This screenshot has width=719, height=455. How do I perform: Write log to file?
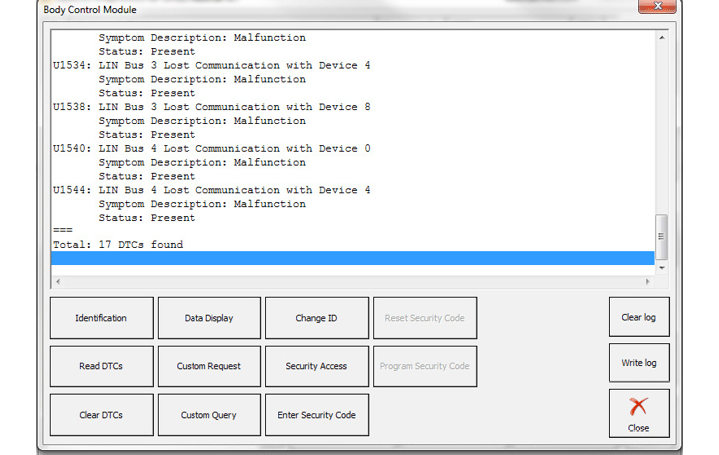click(x=638, y=363)
